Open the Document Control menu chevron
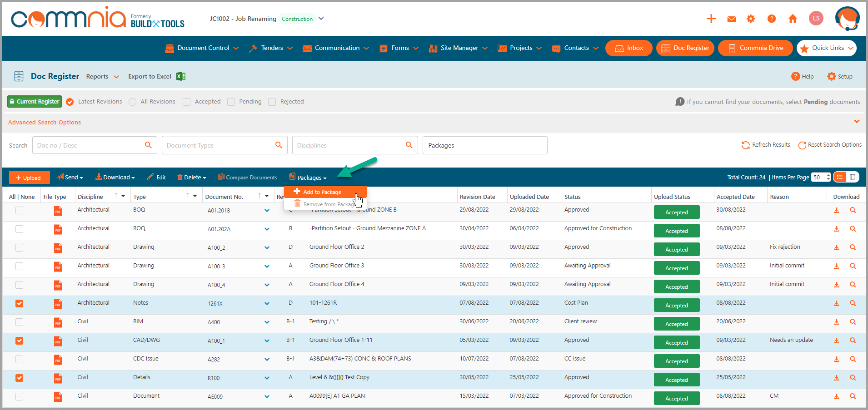The image size is (868, 410). 236,48
